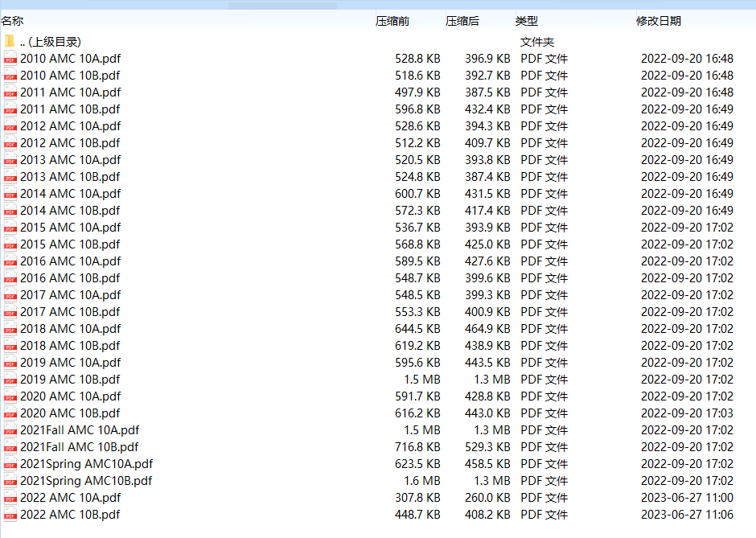Viewport: 756px width, 538px height.
Task: Click the date '2022-09-20 17:03'
Action: 687,413
